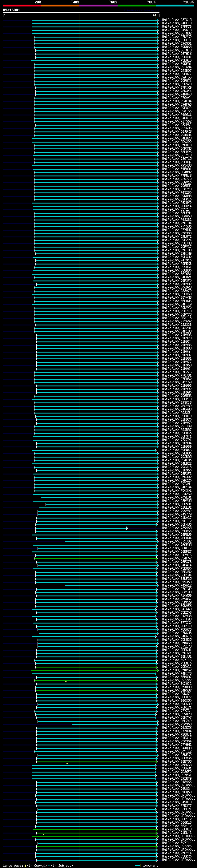
Task: Open hit UniRef100_Q4P4E4
Action: tap(177, 565)
